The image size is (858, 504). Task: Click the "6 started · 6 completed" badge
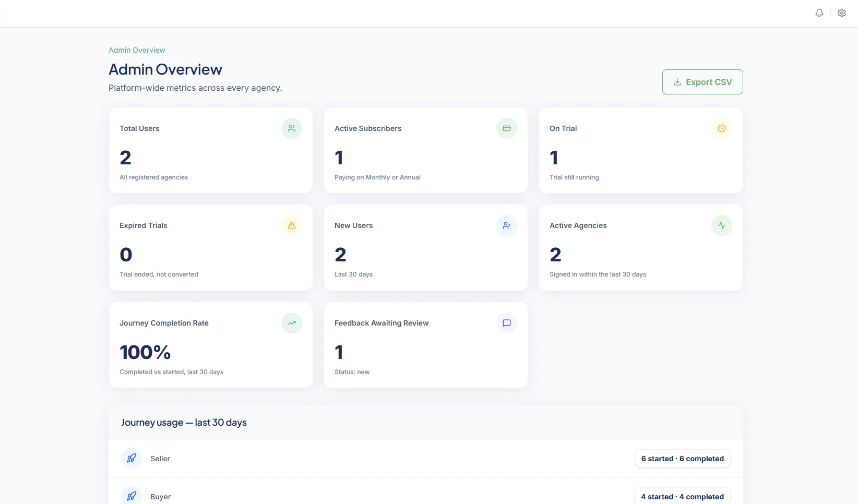(683, 459)
